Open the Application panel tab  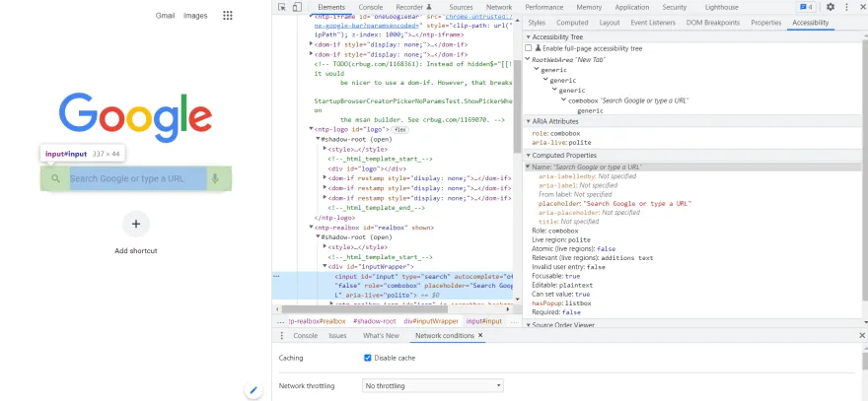click(631, 7)
